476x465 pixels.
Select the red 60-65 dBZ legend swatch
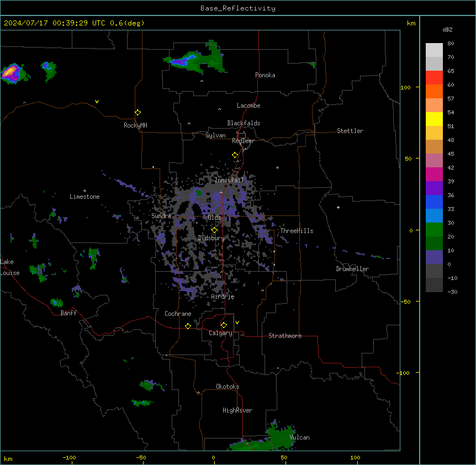[x=434, y=77]
